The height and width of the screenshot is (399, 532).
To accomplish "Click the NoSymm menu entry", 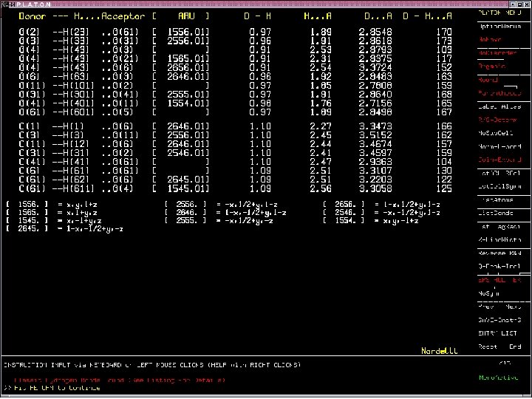I will 489,293.
